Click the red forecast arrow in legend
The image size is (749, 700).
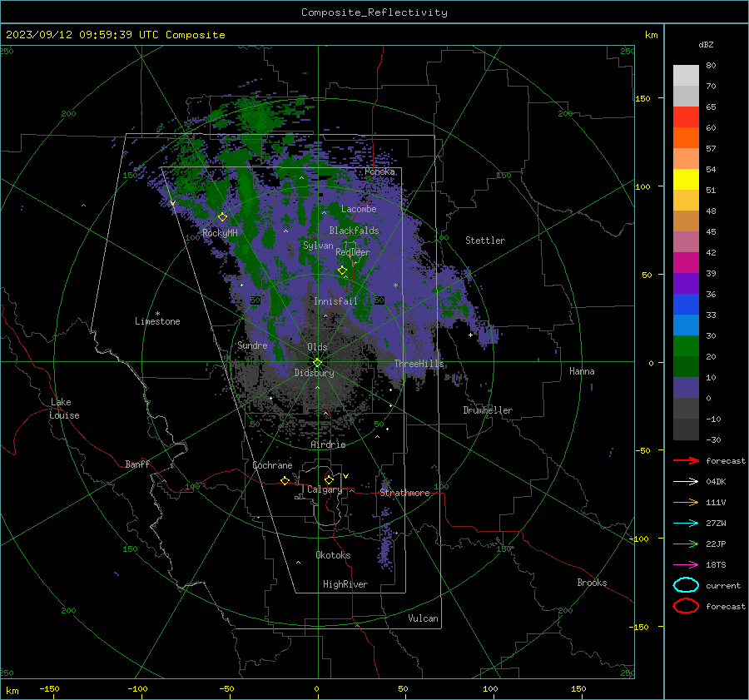tap(686, 460)
